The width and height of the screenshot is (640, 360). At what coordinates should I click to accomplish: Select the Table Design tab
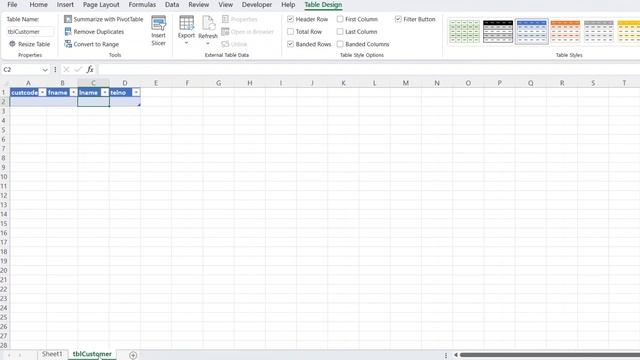[323, 4]
